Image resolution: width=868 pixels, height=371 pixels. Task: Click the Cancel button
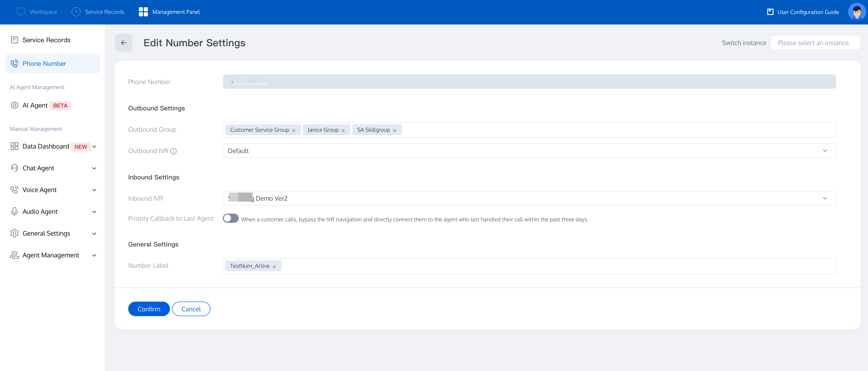(x=191, y=309)
